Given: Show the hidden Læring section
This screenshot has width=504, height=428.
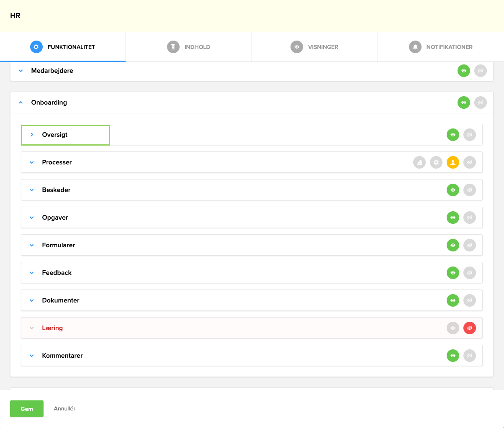Looking at the screenshot, I should point(453,328).
